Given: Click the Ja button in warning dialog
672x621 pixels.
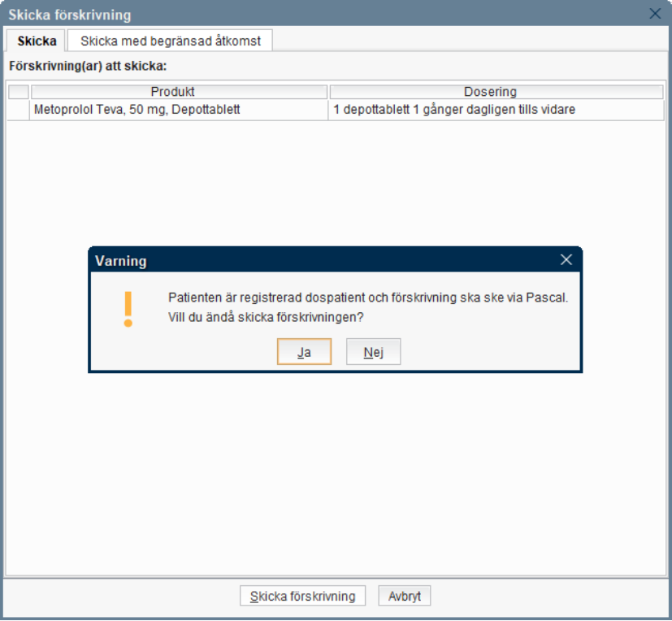Looking at the screenshot, I should (304, 352).
